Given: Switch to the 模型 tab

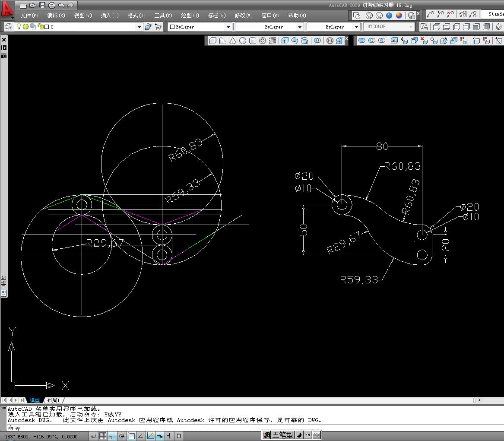Looking at the screenshot, I should pyautogui.click(x=35, y=400).
